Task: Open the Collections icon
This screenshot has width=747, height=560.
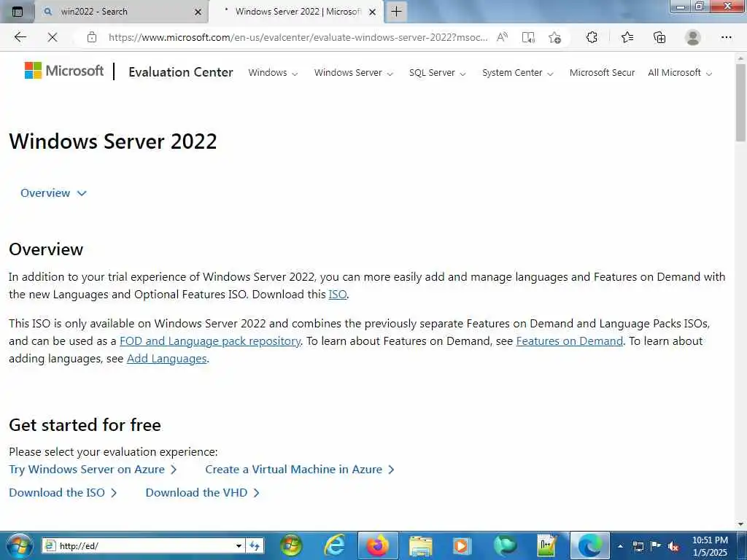Action: (x=659, y=37)
